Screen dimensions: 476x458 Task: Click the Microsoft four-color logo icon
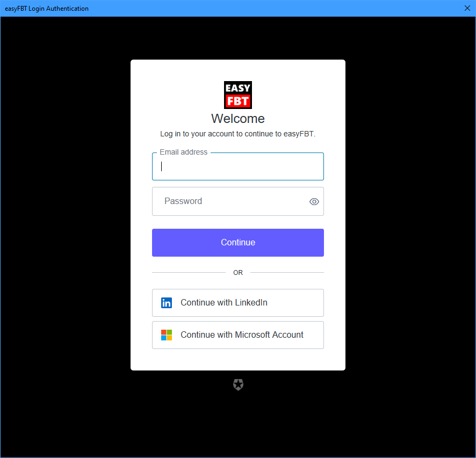pos(167,335)
